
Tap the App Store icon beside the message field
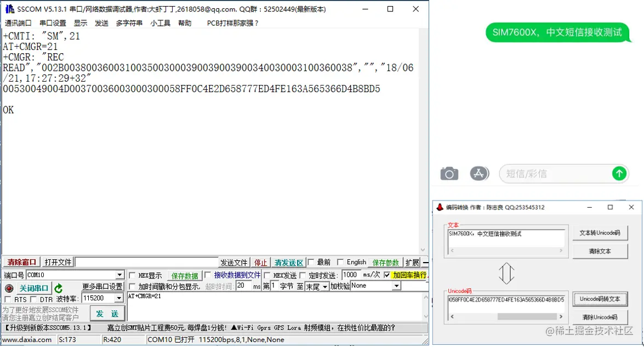click(480, 174)
